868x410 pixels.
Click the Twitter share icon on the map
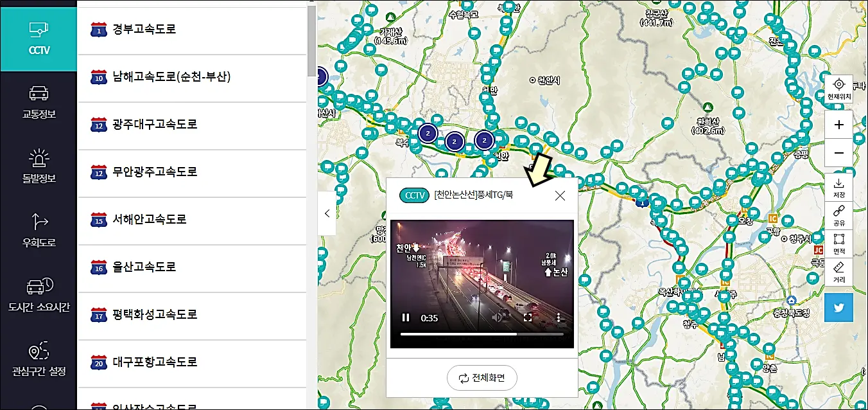838,308
